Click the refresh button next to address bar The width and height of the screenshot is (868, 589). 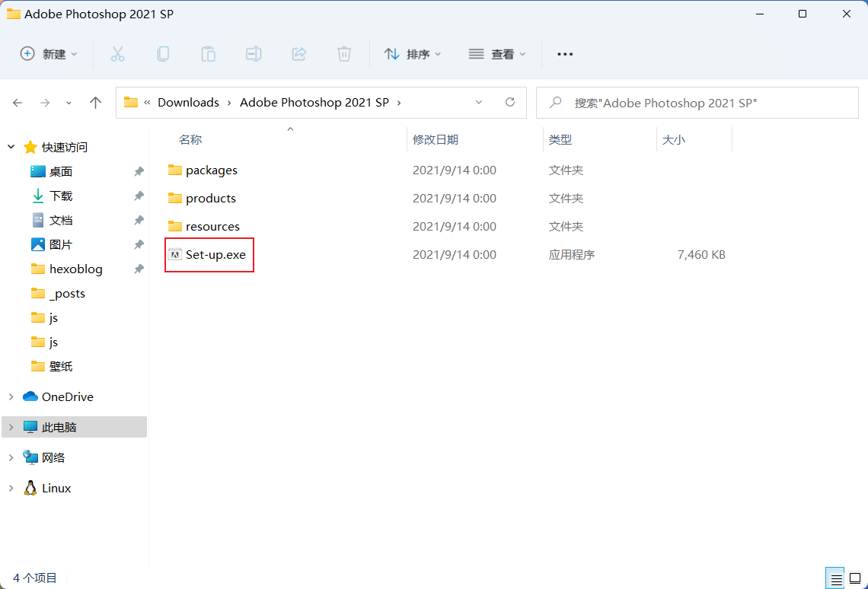tap(509, 102)
